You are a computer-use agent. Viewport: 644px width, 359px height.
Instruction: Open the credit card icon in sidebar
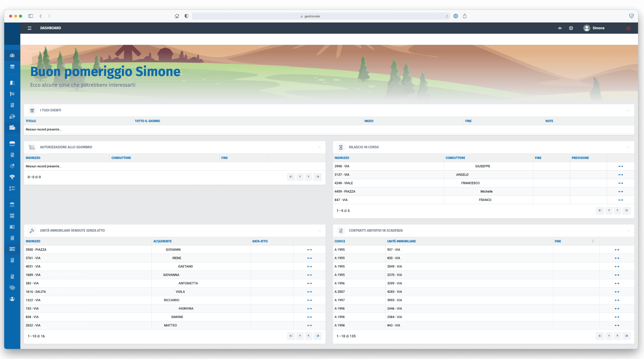tap(12, 249)
